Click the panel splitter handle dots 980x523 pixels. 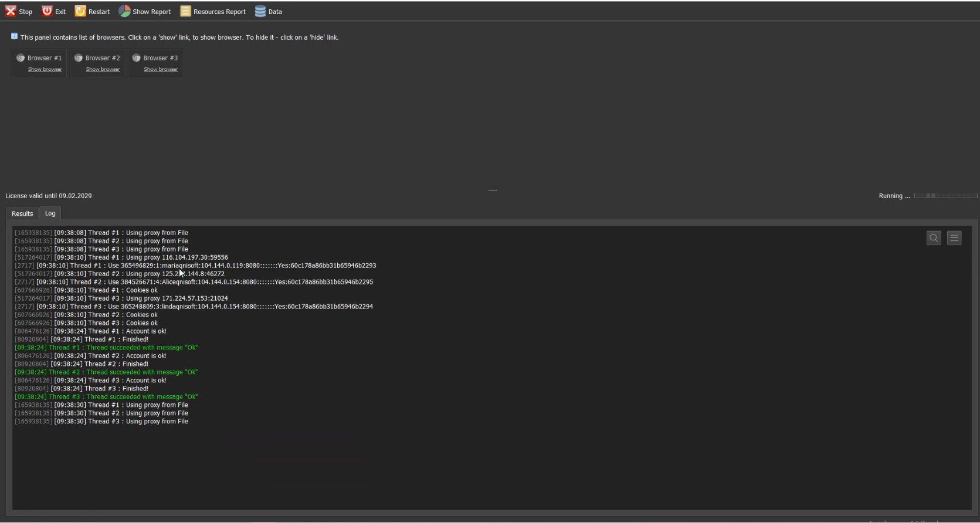tap(493, 191)
